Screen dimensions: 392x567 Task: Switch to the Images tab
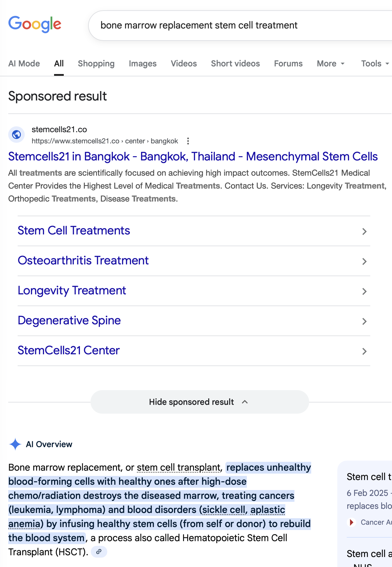click(143, 64)
